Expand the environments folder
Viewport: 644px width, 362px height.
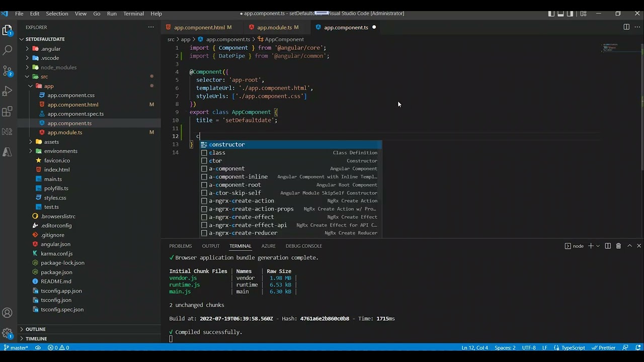[x=31, y=151]
